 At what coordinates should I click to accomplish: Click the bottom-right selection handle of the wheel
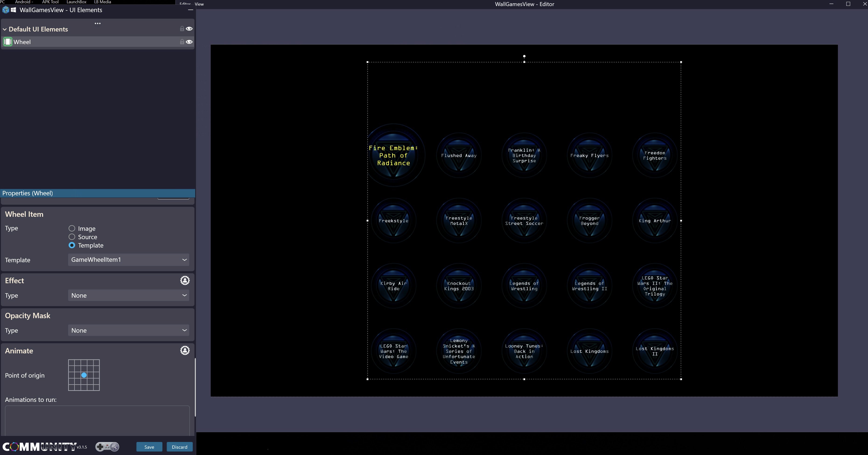(681, 379)
